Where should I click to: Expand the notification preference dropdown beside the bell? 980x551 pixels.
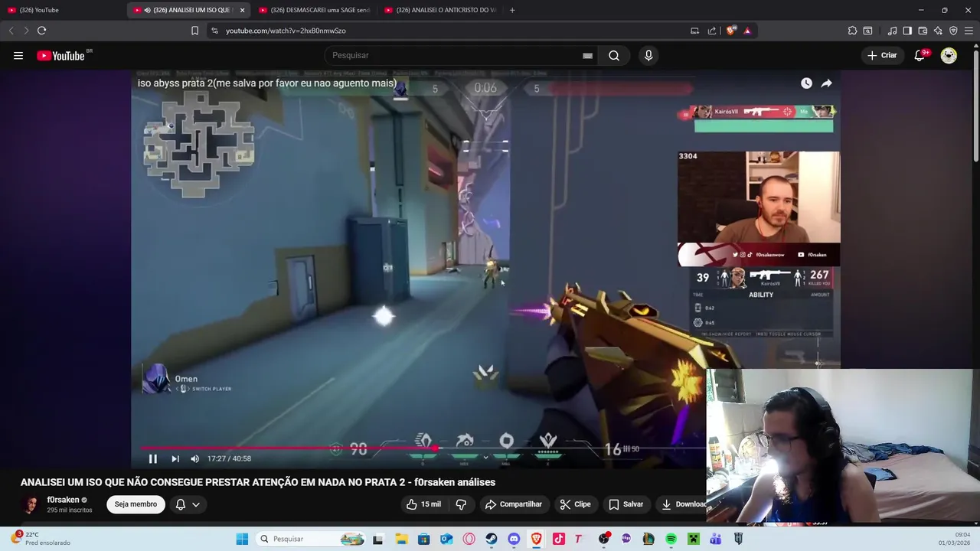pos(196,504)
